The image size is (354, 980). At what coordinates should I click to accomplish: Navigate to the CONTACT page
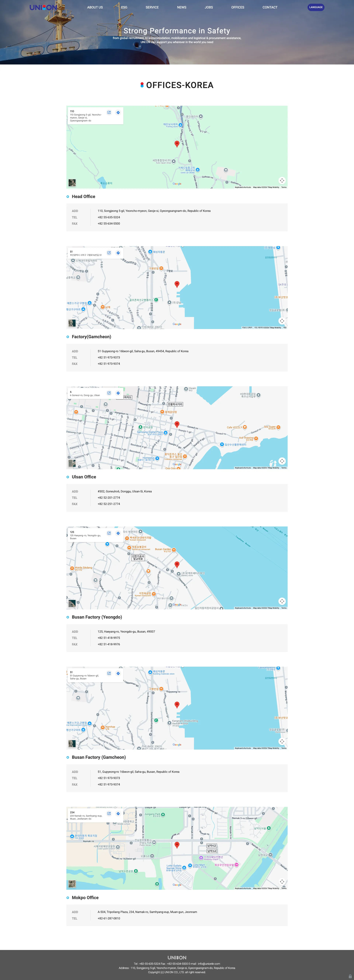[x=270, y=7]
